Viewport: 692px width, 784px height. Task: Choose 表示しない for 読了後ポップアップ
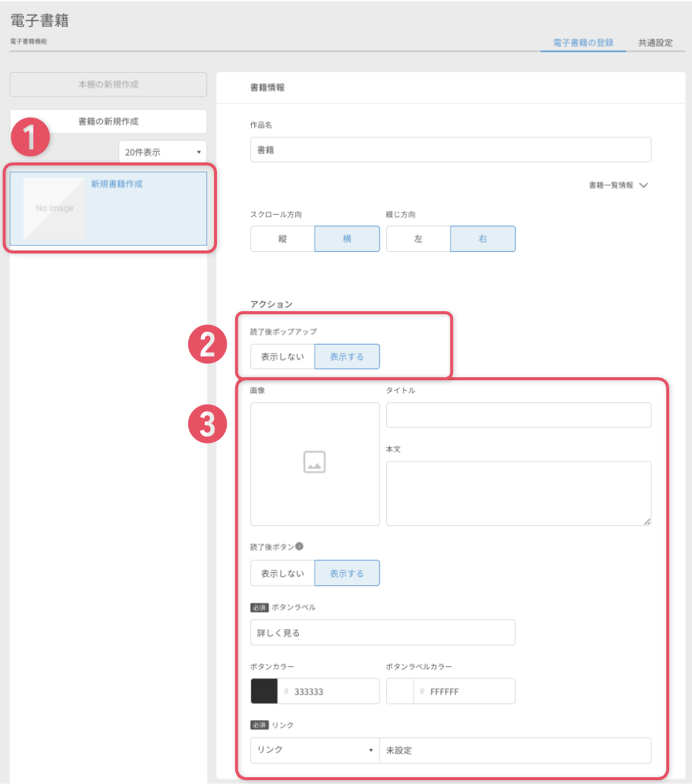[x=282, y=357]
